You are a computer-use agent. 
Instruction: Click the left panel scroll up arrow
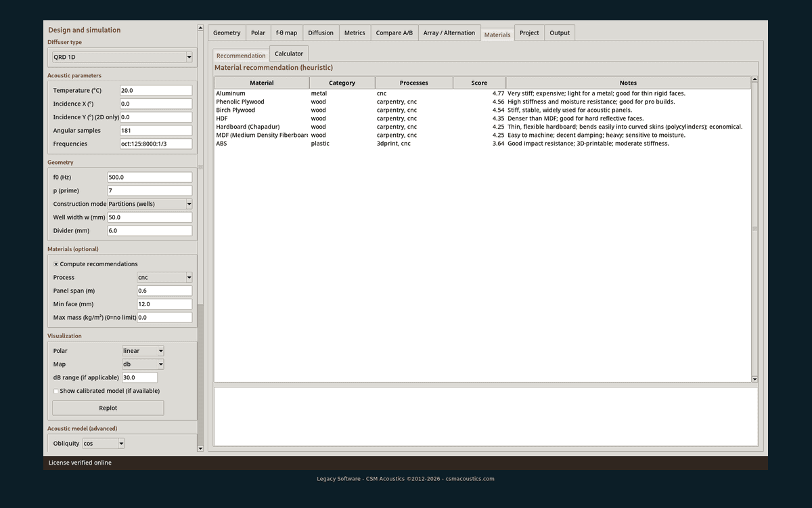tap(200, 28)
